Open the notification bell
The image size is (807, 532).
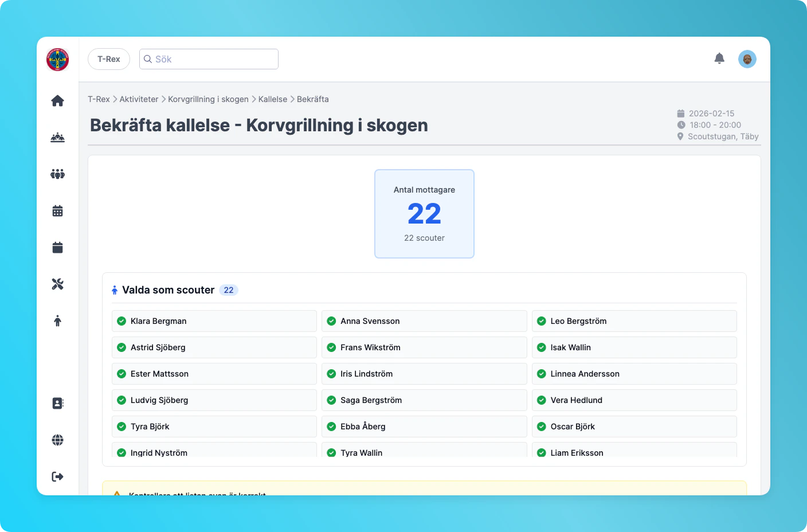pos(719,58)
